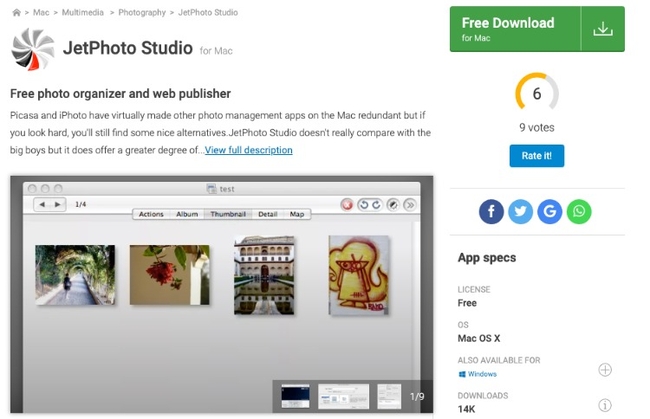Image resolution: width=650 pixels, height=419 pixels.
Task: Click the 1/4 photo counter
Action: 80,204
